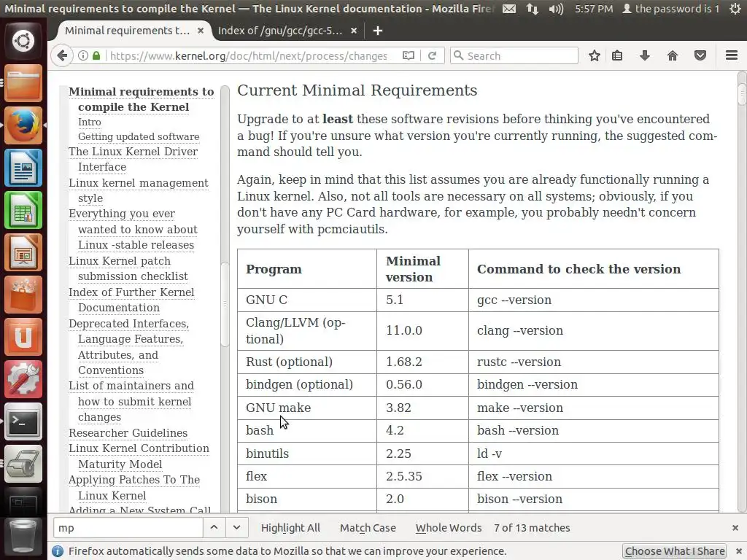747x560 pixels.
Task: Open the clock showing 5:57 PM
Action: click(594, 9)
